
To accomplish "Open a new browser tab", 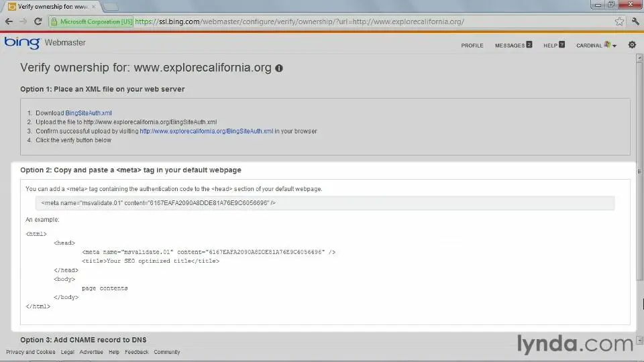I will (110, 7).
